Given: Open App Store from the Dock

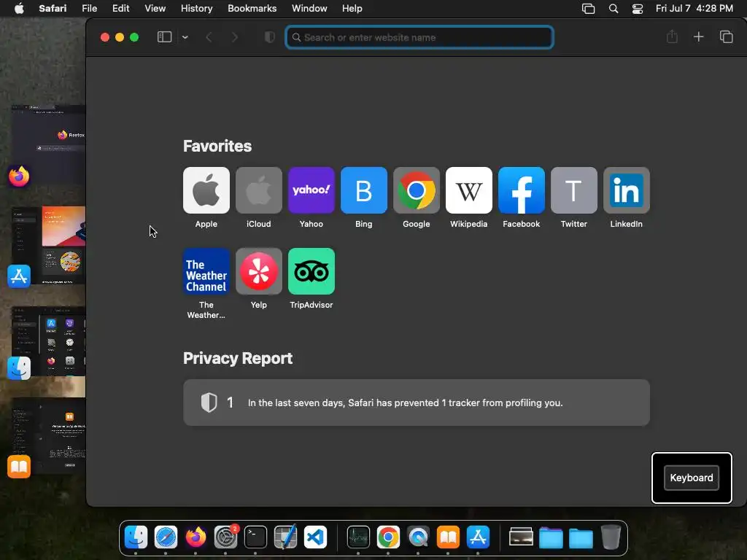Looking at the screenshot, I should point(478,537).
